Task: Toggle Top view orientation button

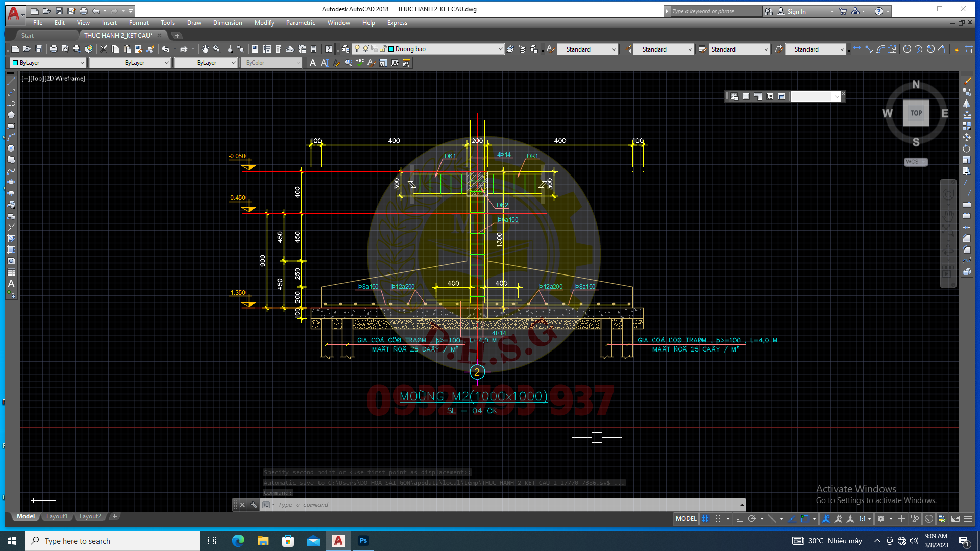Action: pyautogui.click(x=915, y=113)
